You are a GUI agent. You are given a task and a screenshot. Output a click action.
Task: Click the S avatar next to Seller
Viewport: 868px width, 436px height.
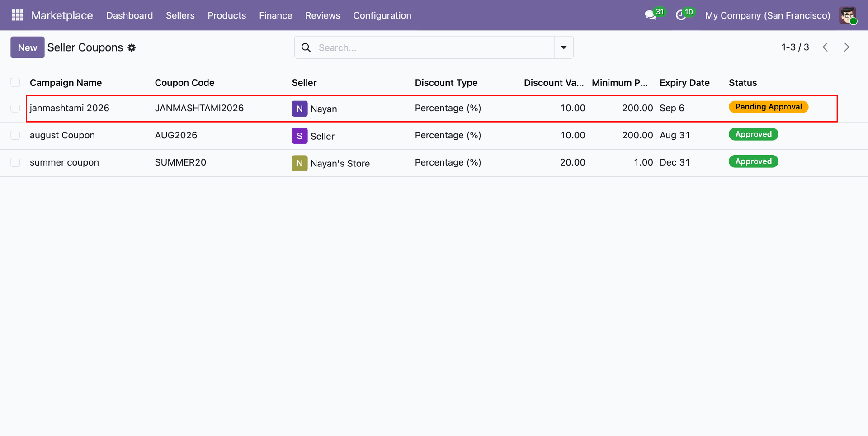[299, 136]
